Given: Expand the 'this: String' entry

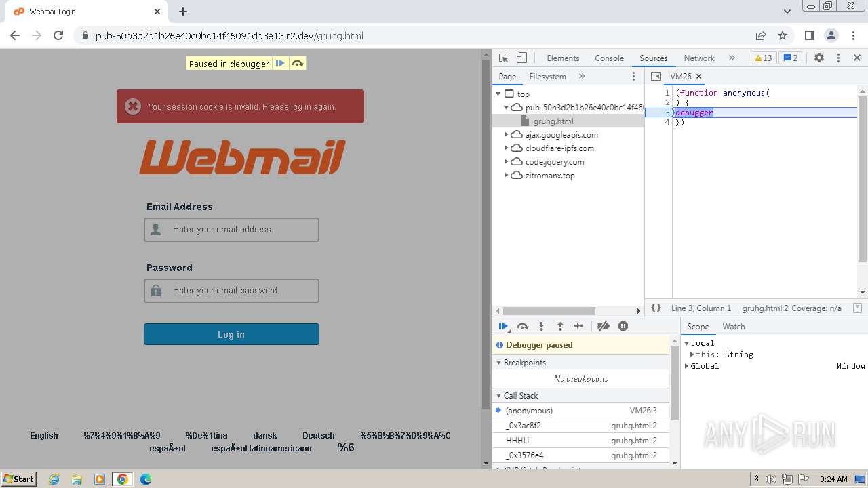Looking at the screenshot, I should tap(692, 354).
